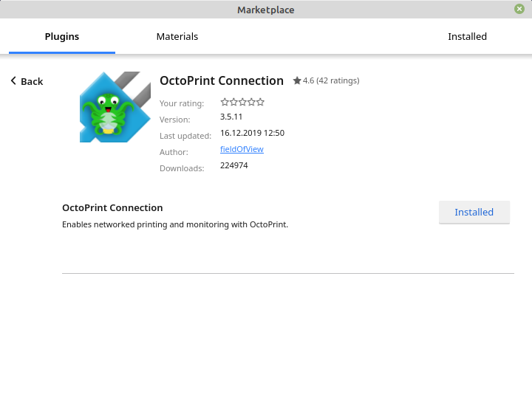The image size is (532, 417).
Task: Click the OctoPrint plugin logo image
Action: (115, 107)
